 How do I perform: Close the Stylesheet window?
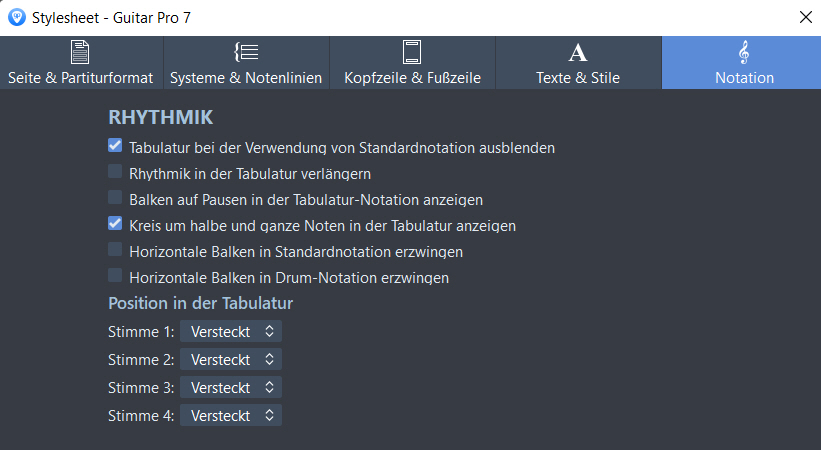click(805, 16)
